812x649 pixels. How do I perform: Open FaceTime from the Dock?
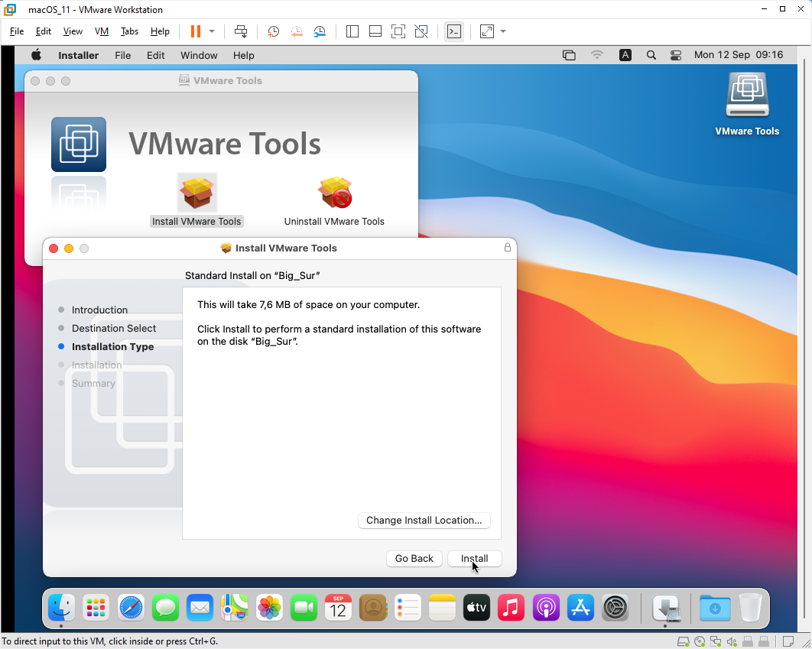(x=304, y=608)
